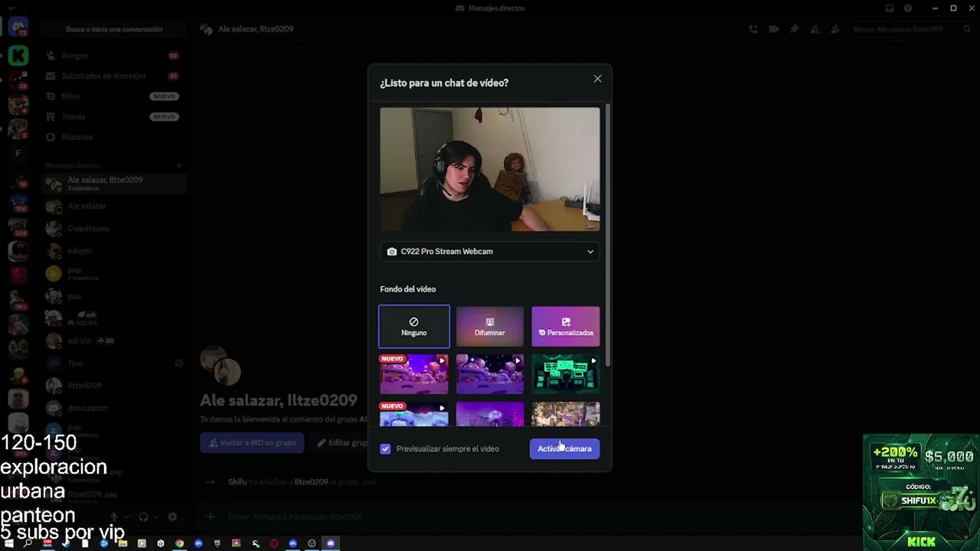Click Invitar a MD en grupo button
This screenshot has height=551, width=980.
click(x=252, y=442)
